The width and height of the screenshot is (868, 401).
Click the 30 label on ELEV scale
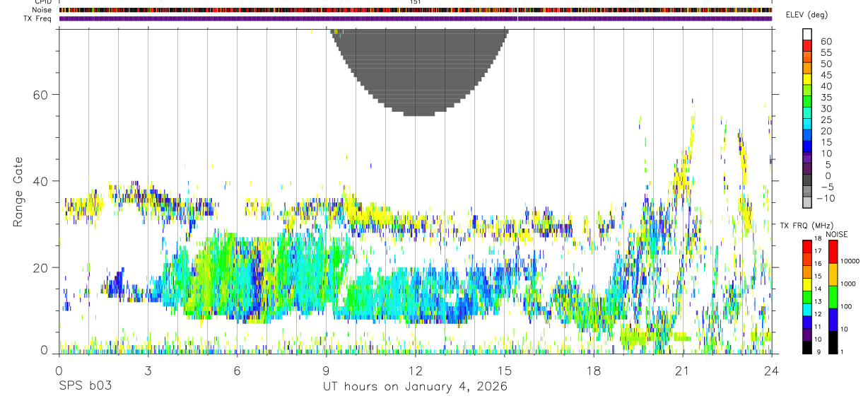pos(825,109)
